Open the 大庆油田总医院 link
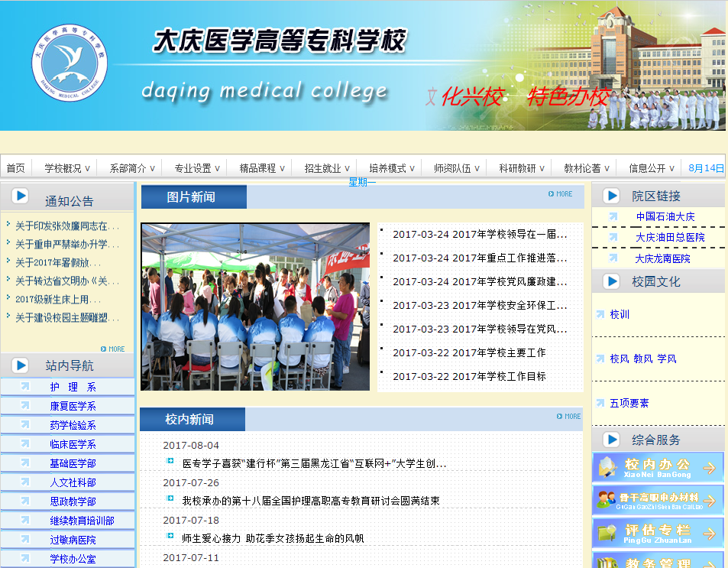 coord(670,238)
